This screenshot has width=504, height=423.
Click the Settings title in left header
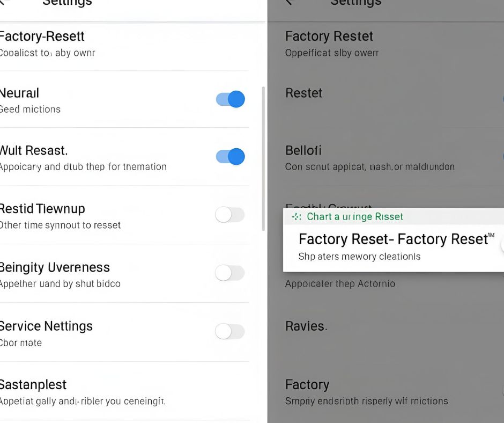pos(67,3)
